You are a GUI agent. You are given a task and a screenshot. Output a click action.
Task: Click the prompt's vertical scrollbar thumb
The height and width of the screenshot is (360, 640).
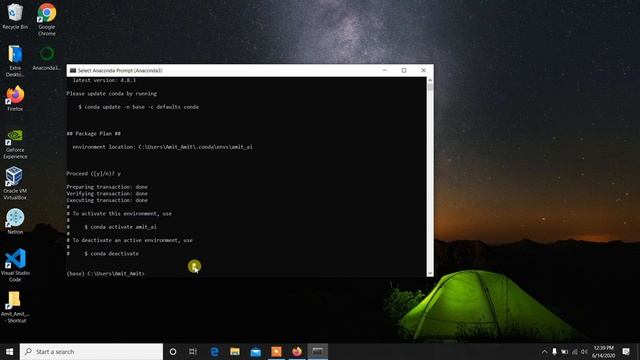tap(430, 87)
